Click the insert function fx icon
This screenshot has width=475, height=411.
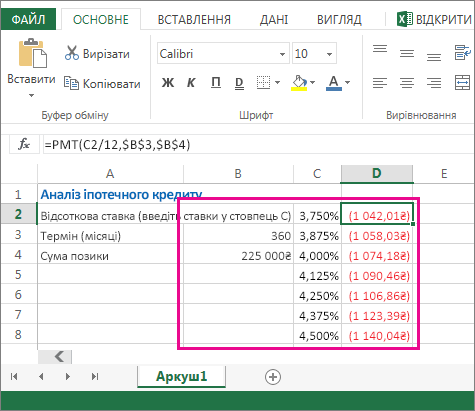(x=24, y=144)
